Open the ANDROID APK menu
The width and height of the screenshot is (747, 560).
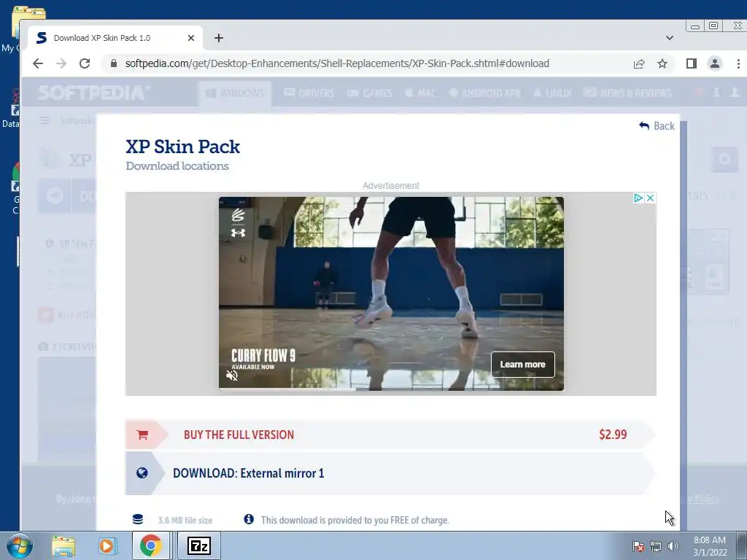[485, 93]
